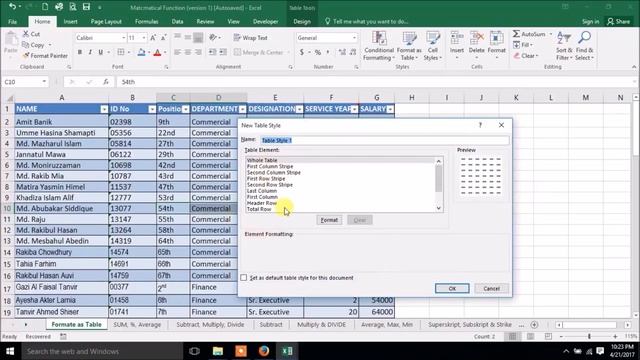Open Find & Select menu
This screenshot has width=640, height=360.
click(584, 46)
